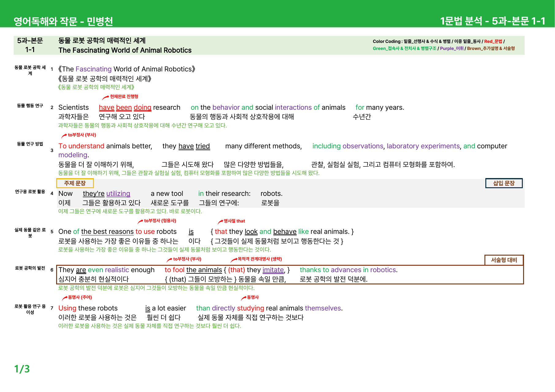
Task: Click the yellow-boxed '주제 문장' label
Action: (x=75, y=183)
